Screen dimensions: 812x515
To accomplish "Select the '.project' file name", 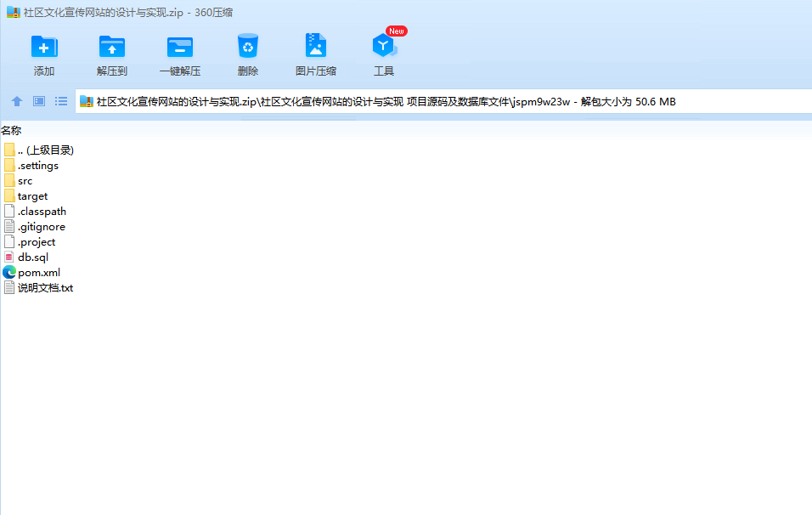I will (37, 242).
